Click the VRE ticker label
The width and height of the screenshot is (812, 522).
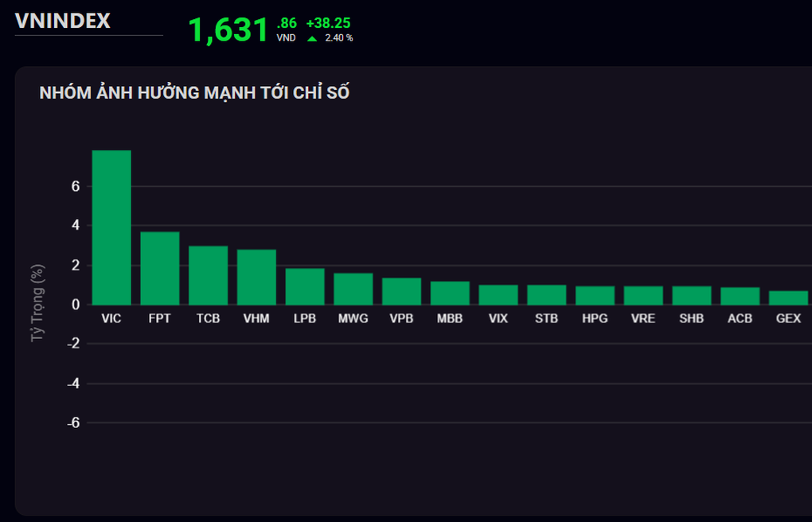pyautogui.click(x=642, y=317)
